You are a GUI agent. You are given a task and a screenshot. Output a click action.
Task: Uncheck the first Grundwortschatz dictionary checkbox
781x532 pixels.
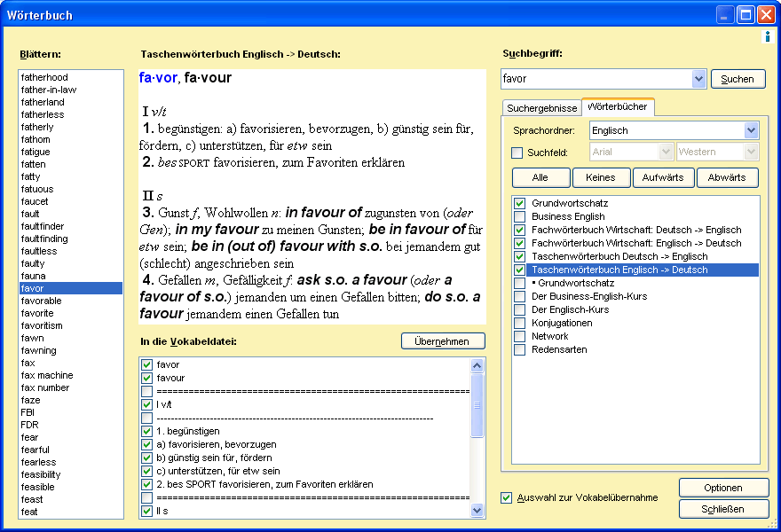pos(519,203)
